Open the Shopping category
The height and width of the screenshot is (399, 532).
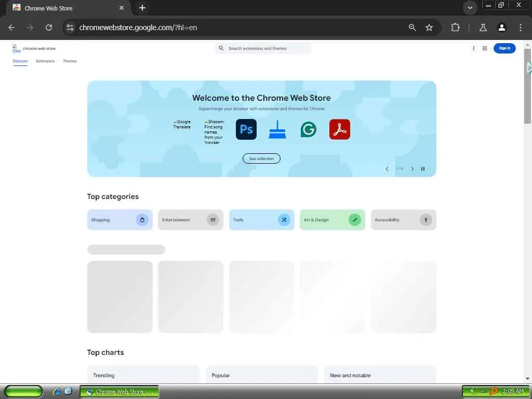point(120,220)
